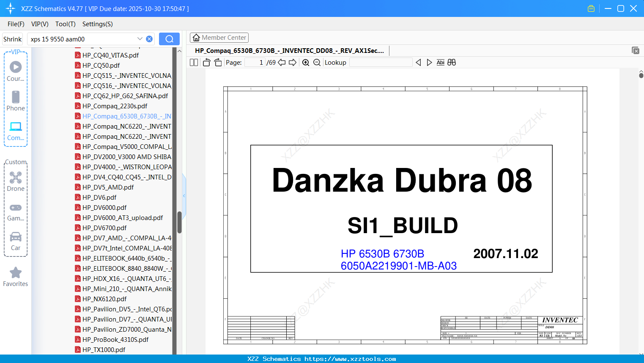The width and height of the screenshot is (644, 363).
Task: Click the Lookup text field
Action: [x=381, y=63]
